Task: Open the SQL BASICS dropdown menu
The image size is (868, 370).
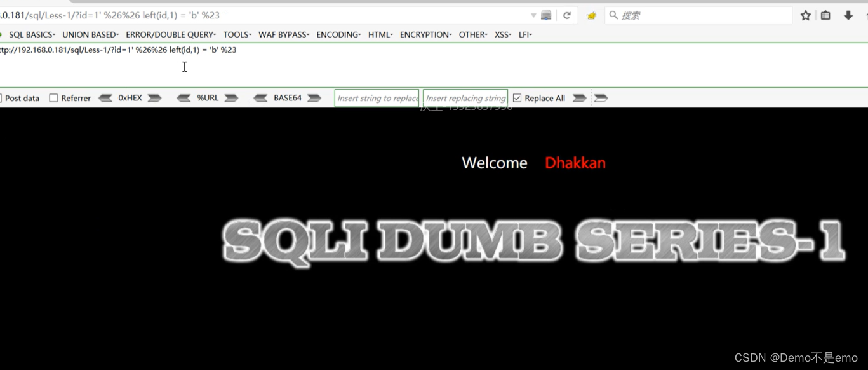Action: (x=32, y=34)
